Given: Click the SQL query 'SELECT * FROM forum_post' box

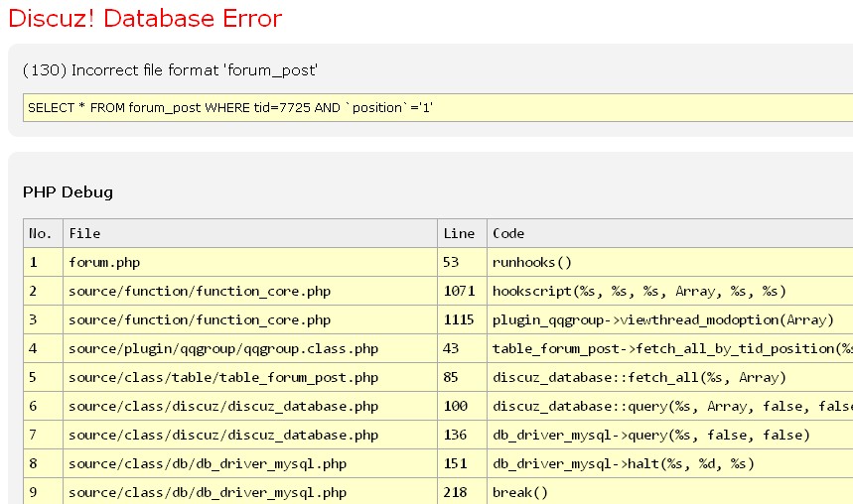Looking at the screenshot, I should pos(438,108).
